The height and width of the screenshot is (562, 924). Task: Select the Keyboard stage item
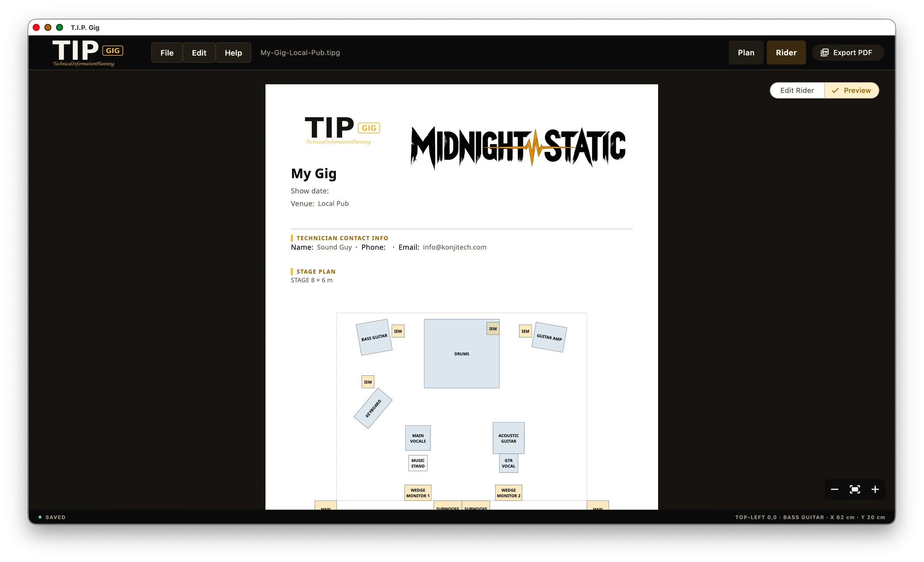[x=373, y=408]
